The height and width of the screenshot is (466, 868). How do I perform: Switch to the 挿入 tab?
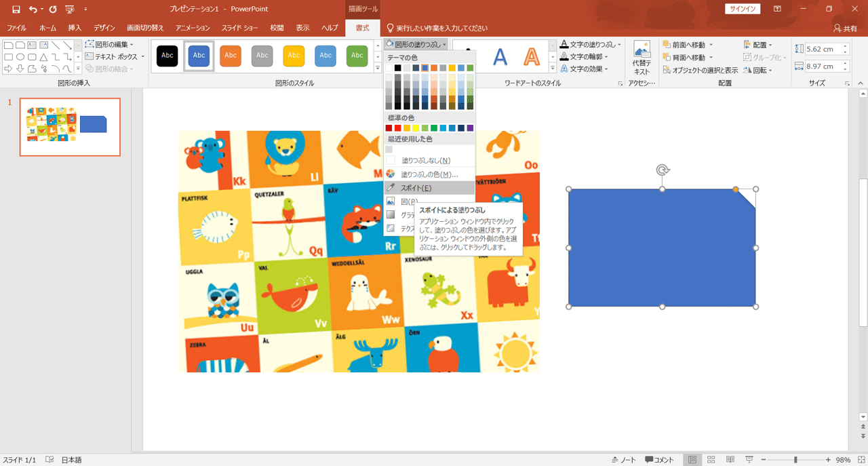tap(75, 28)
